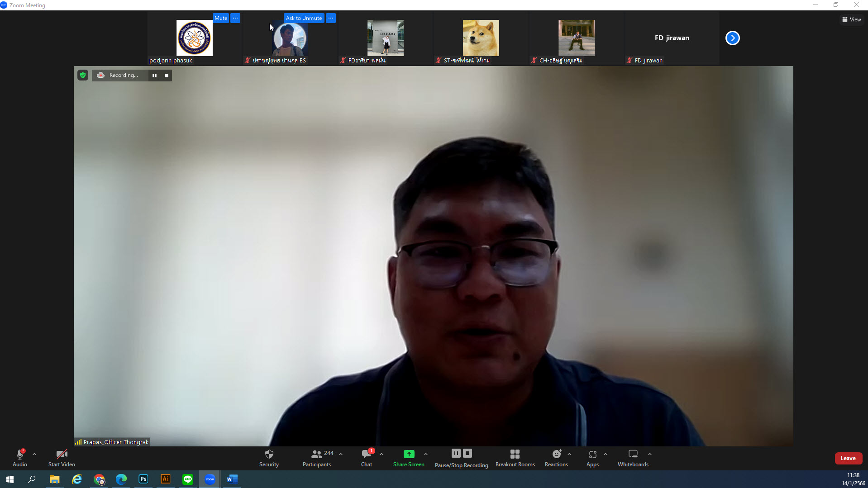Image resolution: width=868 pixels, height=488 pixels.
Task: Select the library photo participant thumbnail
Action: click(385, 38)
